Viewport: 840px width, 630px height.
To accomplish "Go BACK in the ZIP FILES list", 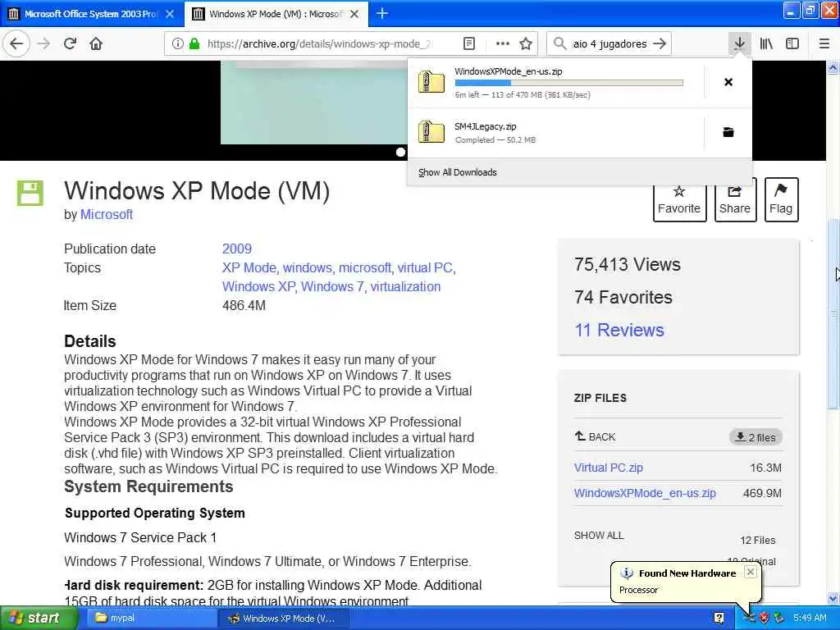I will click(x=595, y=436).
